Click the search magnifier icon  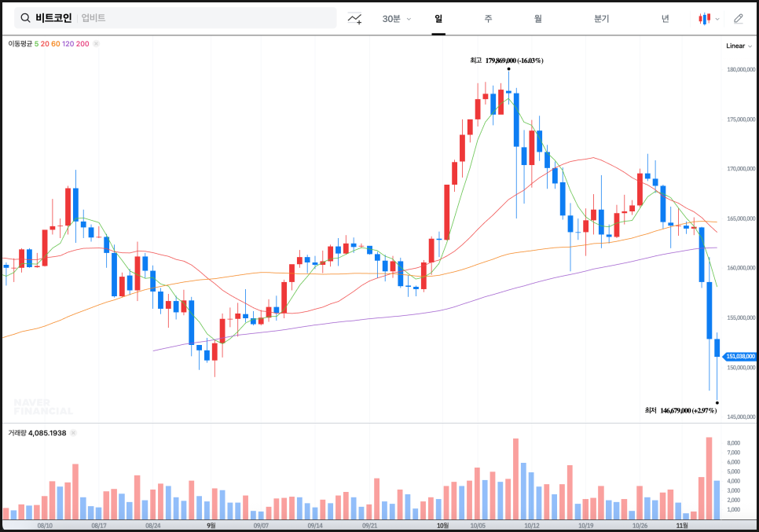pyautogui.click(x=25, y=18)
